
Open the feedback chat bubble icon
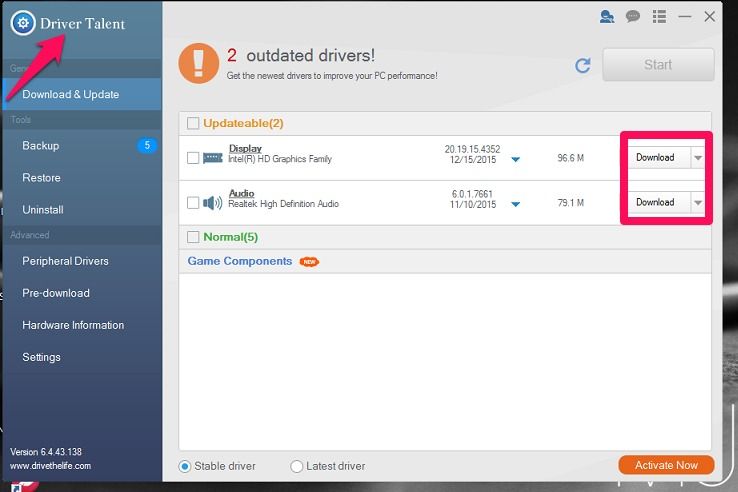[633, 17]
